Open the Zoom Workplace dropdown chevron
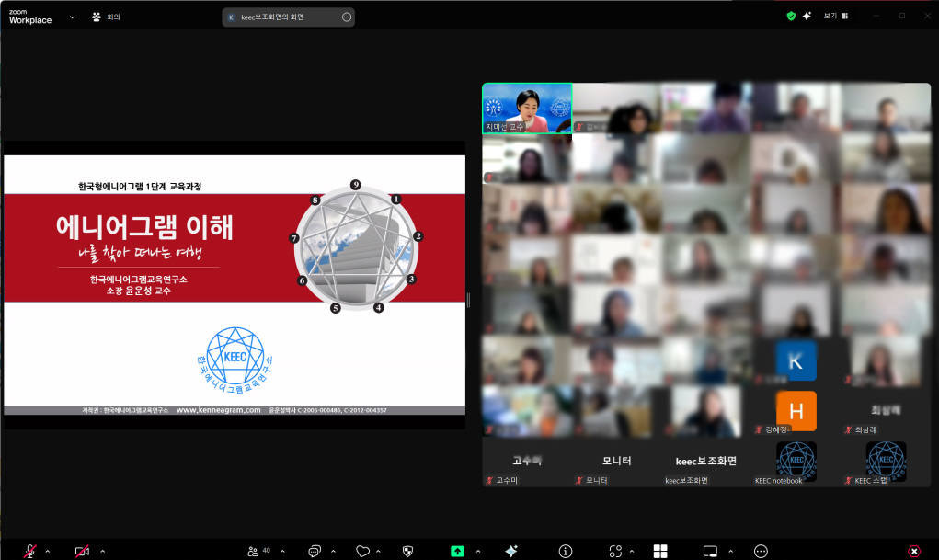This screenshot has width=939, height=560. pyautogui.click(x=72, y=17)
